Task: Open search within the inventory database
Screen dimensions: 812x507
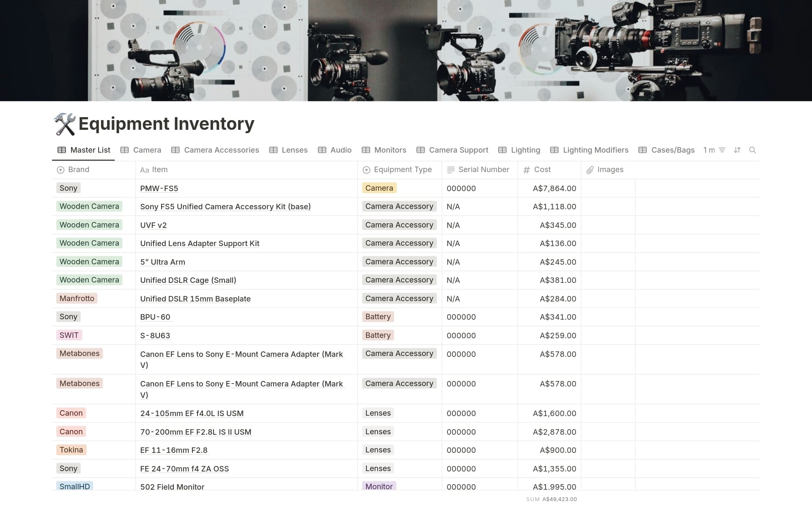Action: [753, 150]
